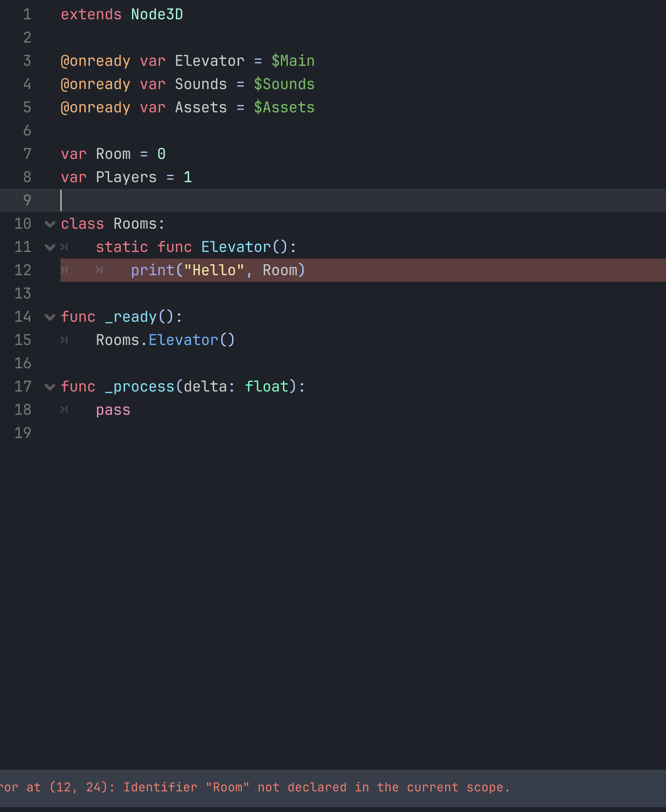
Task: Fold the _process function using its arrow
Action: click(50, 387)
